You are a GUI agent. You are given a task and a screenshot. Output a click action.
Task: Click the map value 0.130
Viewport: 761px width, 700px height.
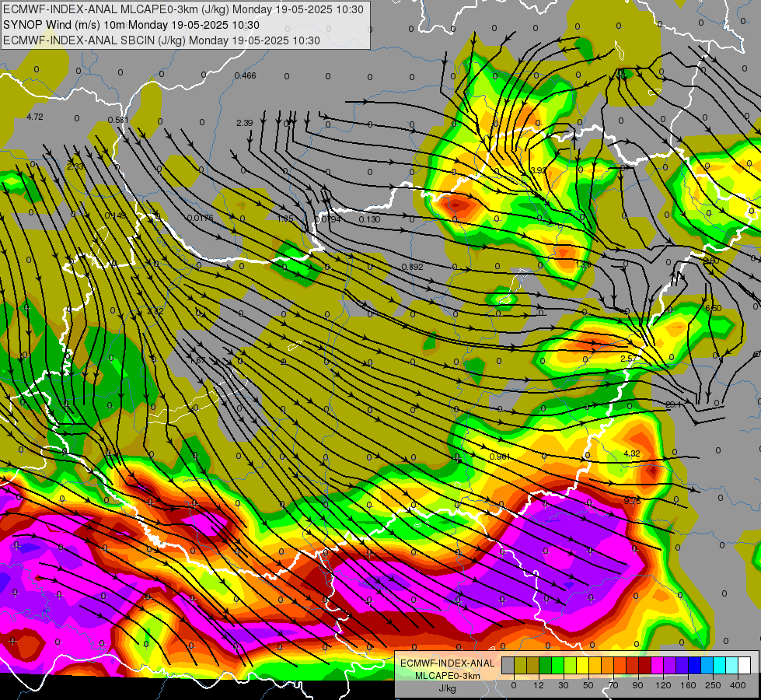pos(369,219)
